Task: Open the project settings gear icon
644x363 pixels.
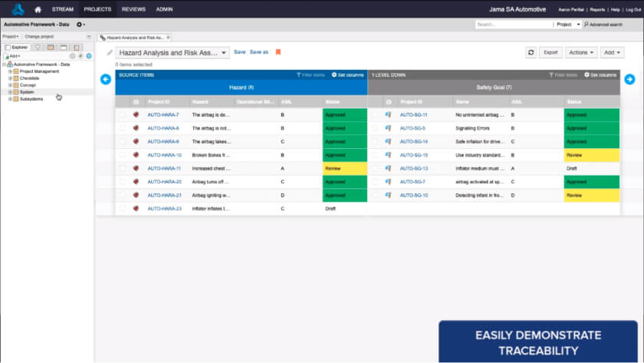Action: 80,25
